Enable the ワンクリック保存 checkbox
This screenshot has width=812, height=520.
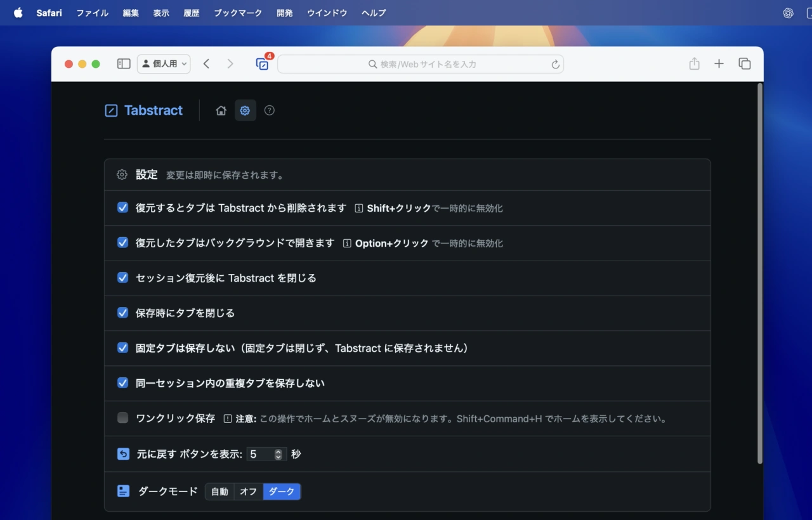coord(122,418)
